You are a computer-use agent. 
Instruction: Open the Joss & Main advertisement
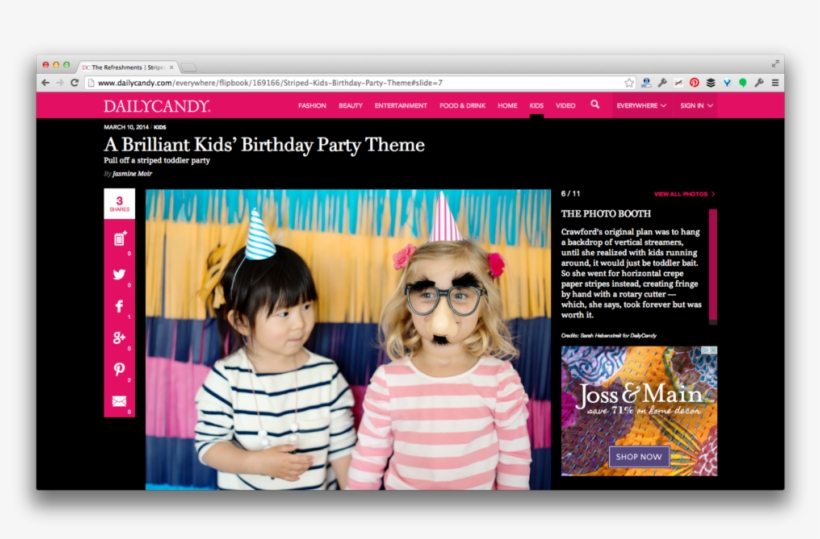click(x=639, y=411)
